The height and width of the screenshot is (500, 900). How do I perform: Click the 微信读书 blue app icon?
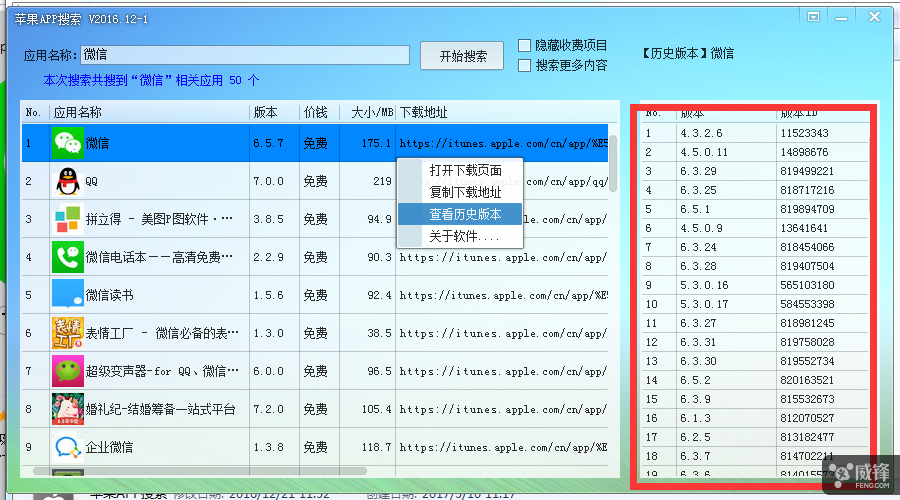click(67, 295)
